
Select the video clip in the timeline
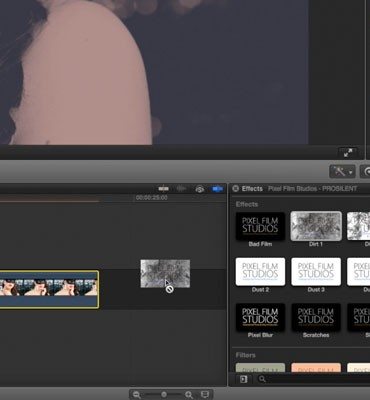point(49,289)
